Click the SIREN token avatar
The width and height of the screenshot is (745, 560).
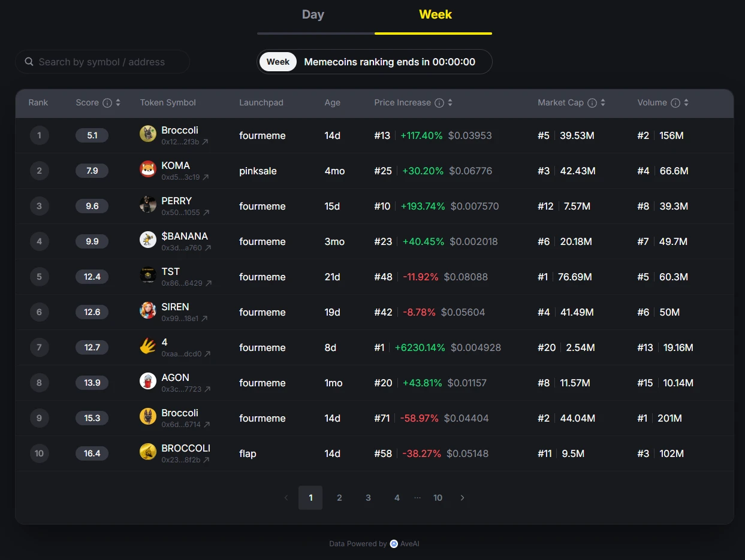coord(148,311)
